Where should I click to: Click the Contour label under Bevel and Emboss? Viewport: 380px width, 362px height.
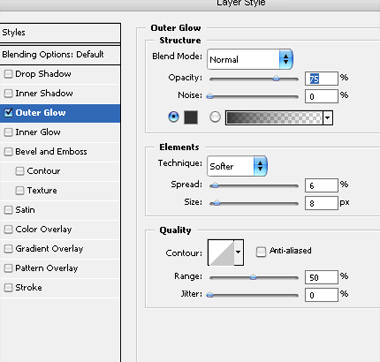(x=43, y=171)
